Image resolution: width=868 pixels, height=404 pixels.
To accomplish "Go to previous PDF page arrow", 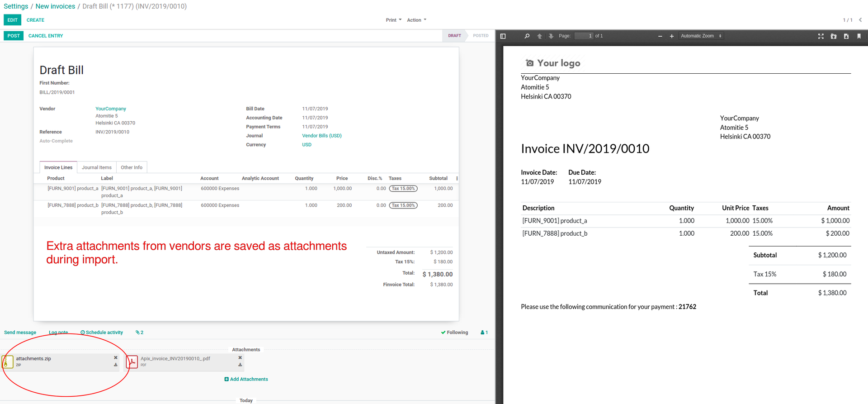I will pos(539,36).
